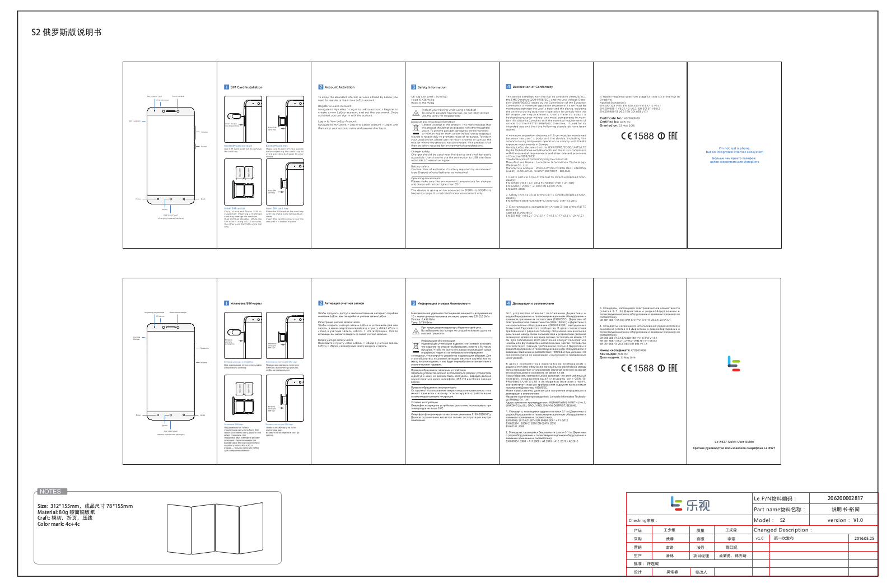Click the blue 'Insert SIM card eject pin' caption
This screenshot has width=896, height=588.
pyautogui.click(x=238, y=146)
